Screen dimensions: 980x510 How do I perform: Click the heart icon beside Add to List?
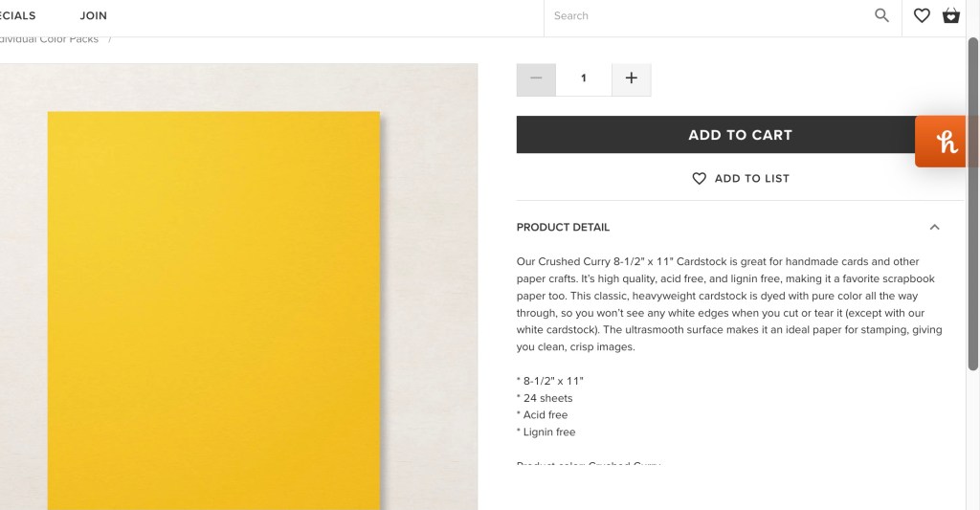700,179
